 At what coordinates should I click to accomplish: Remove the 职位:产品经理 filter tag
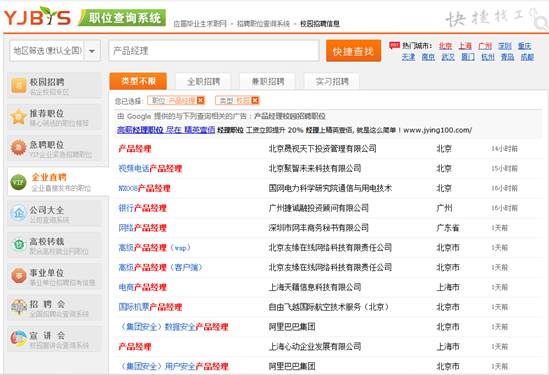point(201,100)
